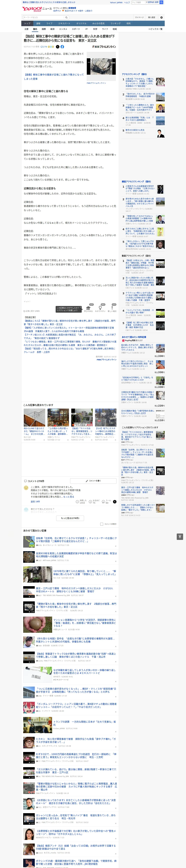Viewport: 186px width, 868px height.
Task: Click the search magnifier button beside keyword field
Action: click(x=66, y=18)
